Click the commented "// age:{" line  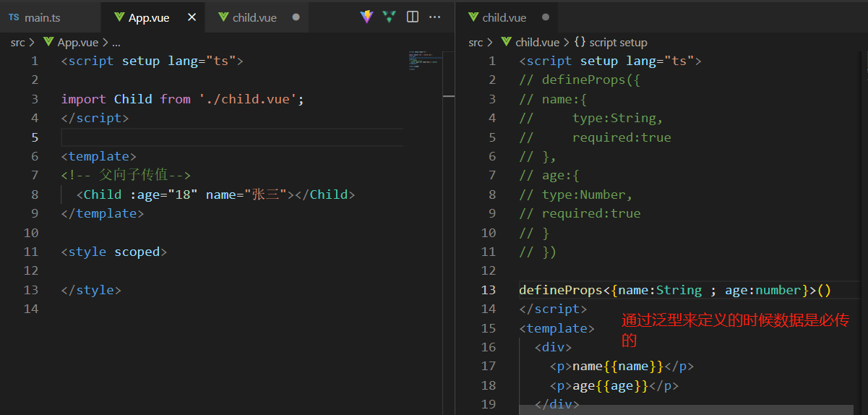549,175
